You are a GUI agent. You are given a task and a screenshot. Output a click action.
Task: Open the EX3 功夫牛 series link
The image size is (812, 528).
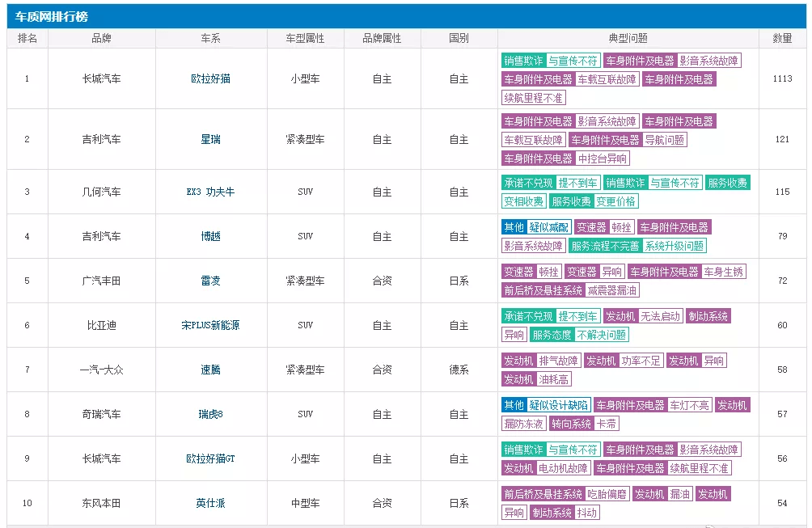pyautogui.click(x=210, y=192)
